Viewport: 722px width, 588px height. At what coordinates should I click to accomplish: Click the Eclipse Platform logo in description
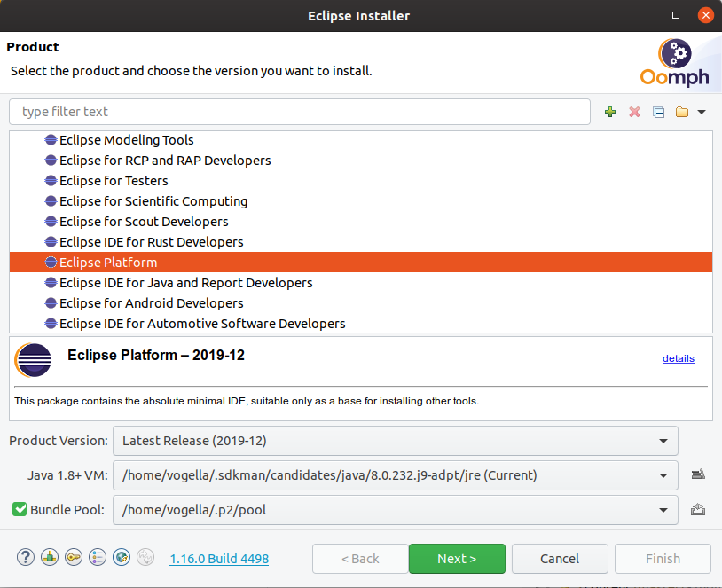tap(33, 360)
